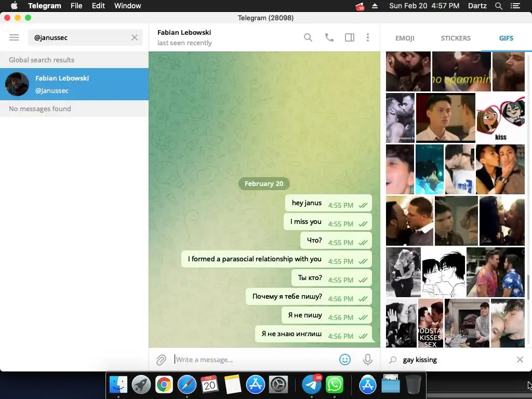This screenshot has height=399, width=532.
Task: Open System Preferences from the Dock
Action: pyautogui.click(x=278, y=385)
